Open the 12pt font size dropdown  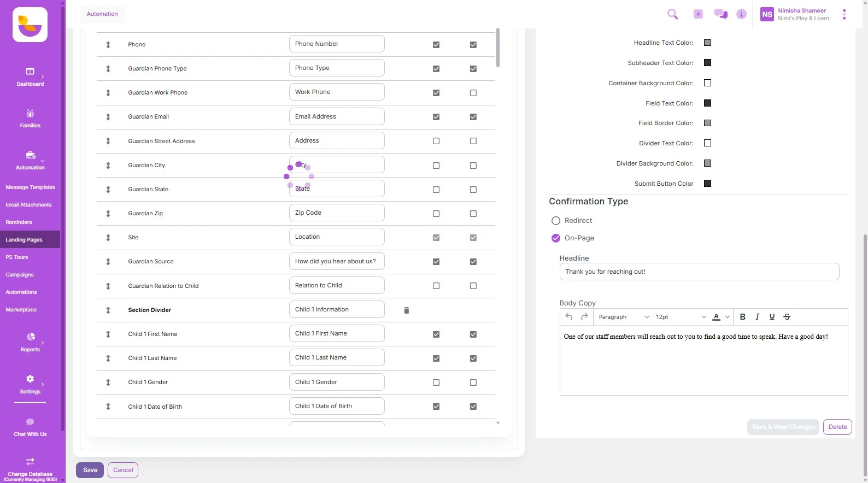pyautogui.click(x=681, y=317)
